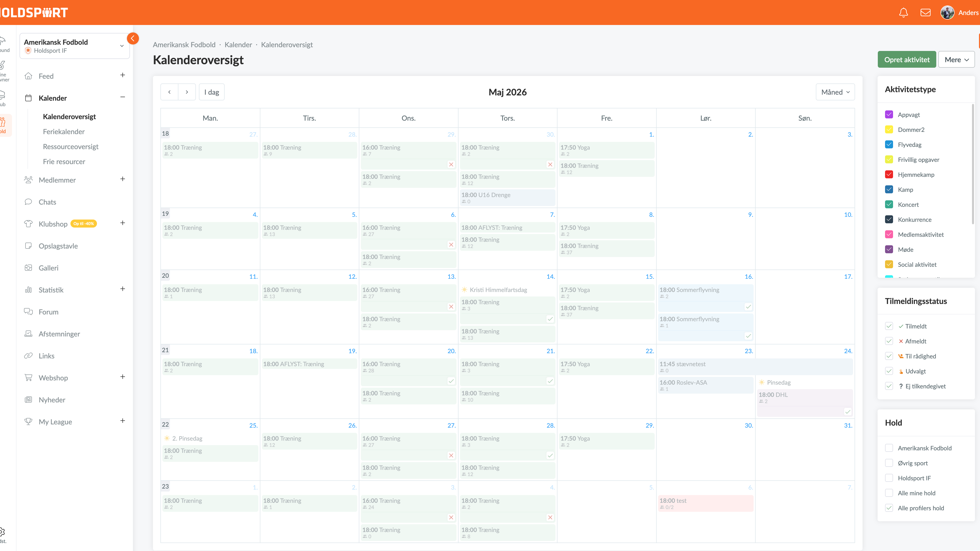980x551 pixels.
Task: Click the settings gear icon bottom left
Action: click(x=2, y=532)
